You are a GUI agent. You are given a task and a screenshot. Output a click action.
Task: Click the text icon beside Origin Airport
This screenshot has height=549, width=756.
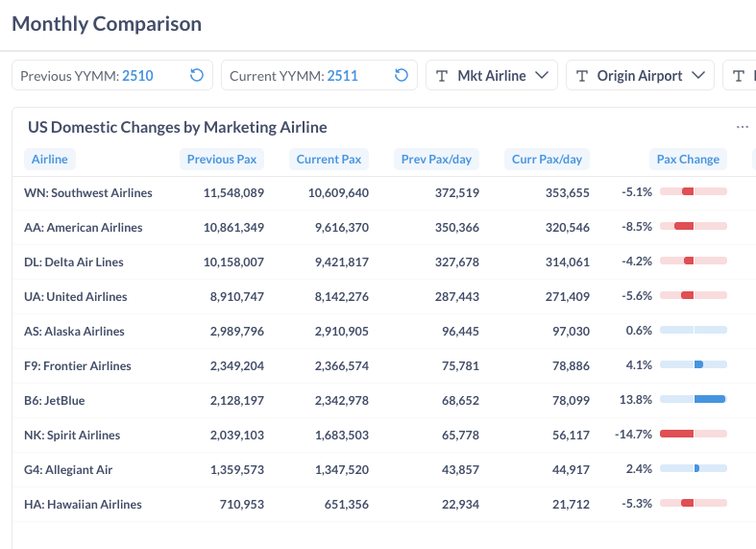click(582, 76)
